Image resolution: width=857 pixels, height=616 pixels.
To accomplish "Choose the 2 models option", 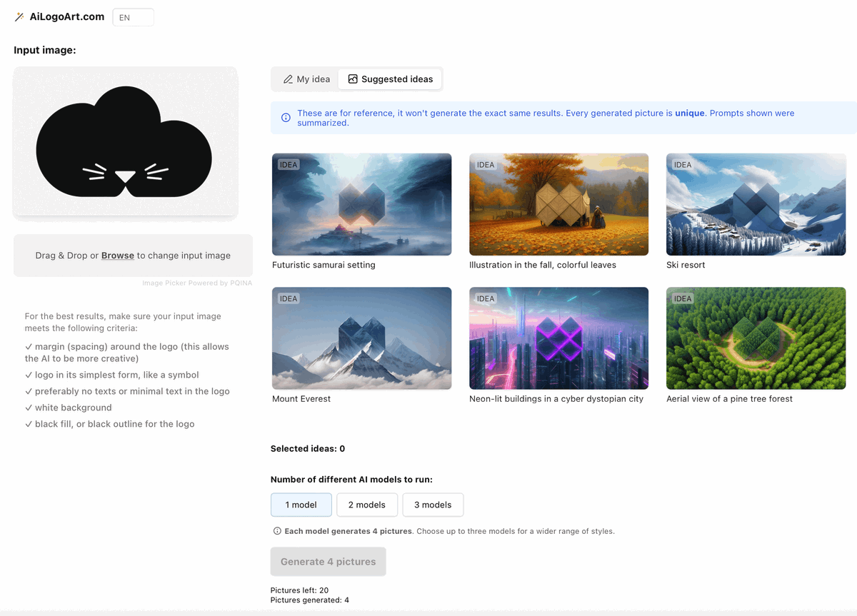I will (x=367, y=505).
